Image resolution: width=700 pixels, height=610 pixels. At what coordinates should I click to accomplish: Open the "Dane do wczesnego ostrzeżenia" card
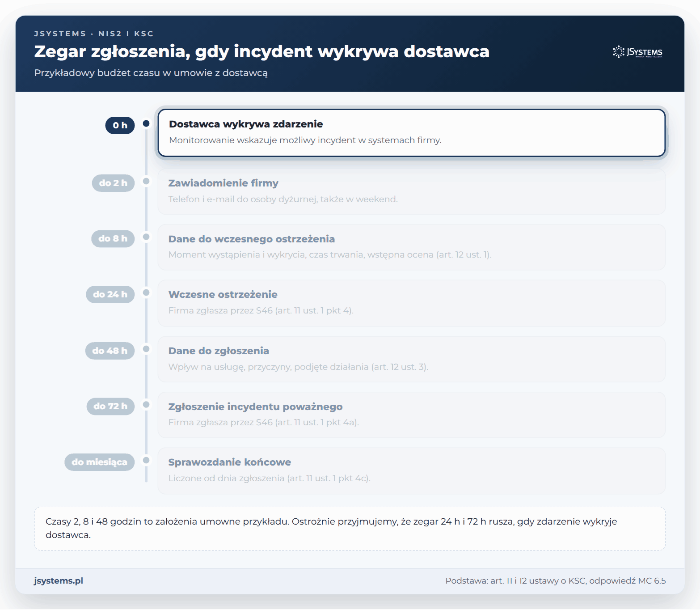click(x=412, y=247)
